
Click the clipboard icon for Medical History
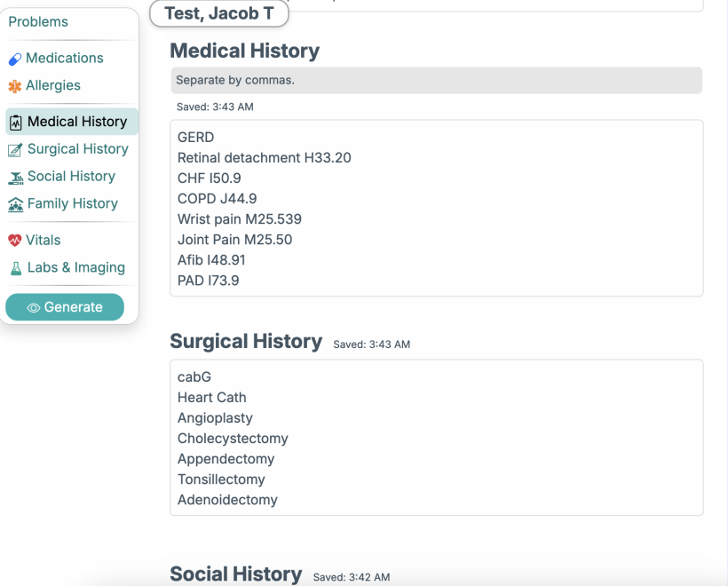tap(16, 123)
